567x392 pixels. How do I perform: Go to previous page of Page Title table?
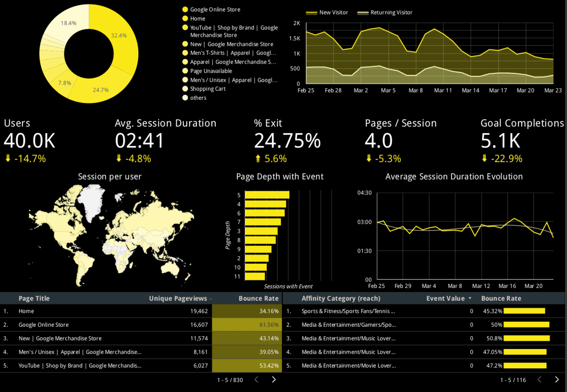click(256, 379)
